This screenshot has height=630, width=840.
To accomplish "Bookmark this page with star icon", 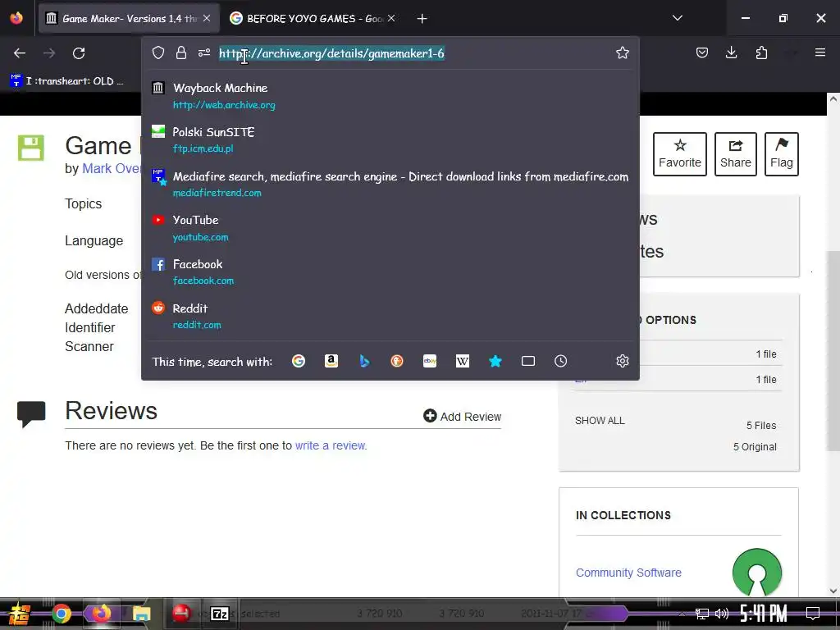I will pyautogui.click(x=622, y=52).
